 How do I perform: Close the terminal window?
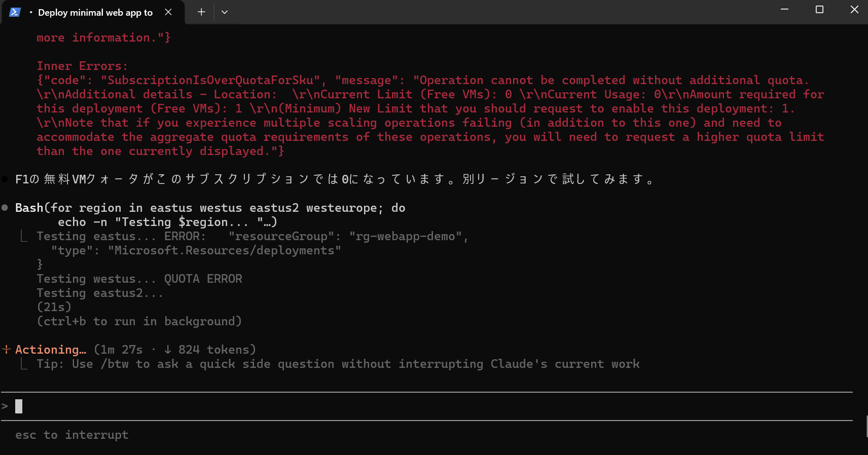click(854, 10)
